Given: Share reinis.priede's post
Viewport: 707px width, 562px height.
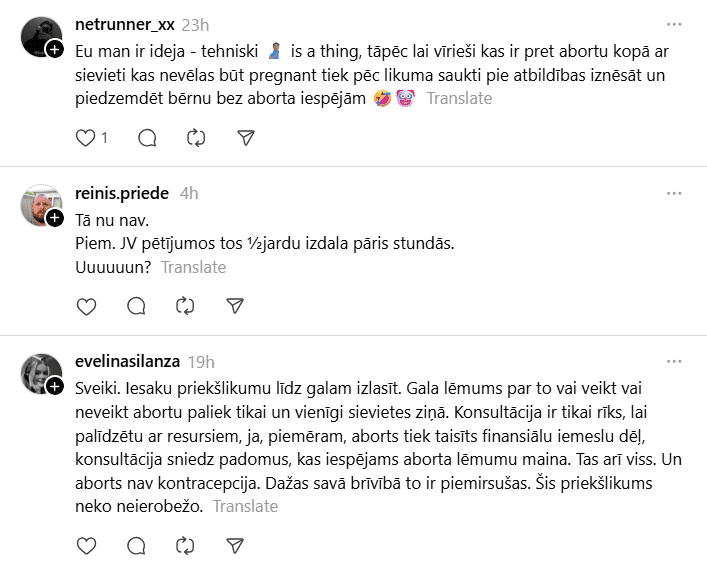Looking at the screenshot, I should (x=234, y=305).
